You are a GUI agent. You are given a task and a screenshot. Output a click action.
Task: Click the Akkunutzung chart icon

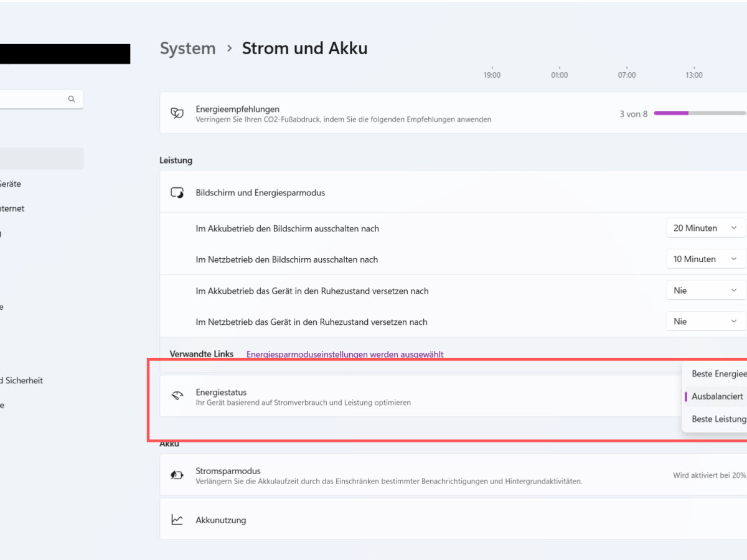click(177, 520)
